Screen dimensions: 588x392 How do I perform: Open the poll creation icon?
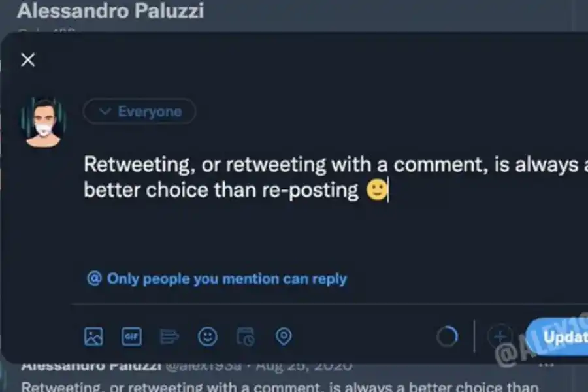tap(169, 336)
